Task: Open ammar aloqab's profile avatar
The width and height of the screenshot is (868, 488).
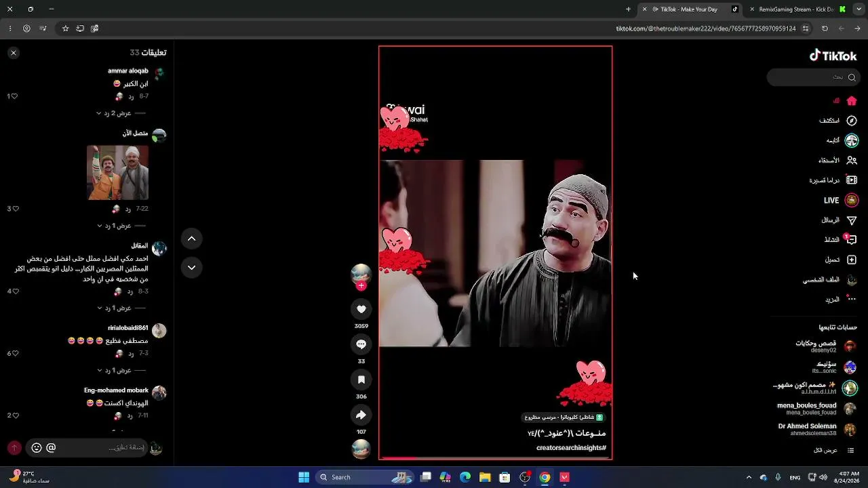Action: pyautogui.click(x=159, y=73)
